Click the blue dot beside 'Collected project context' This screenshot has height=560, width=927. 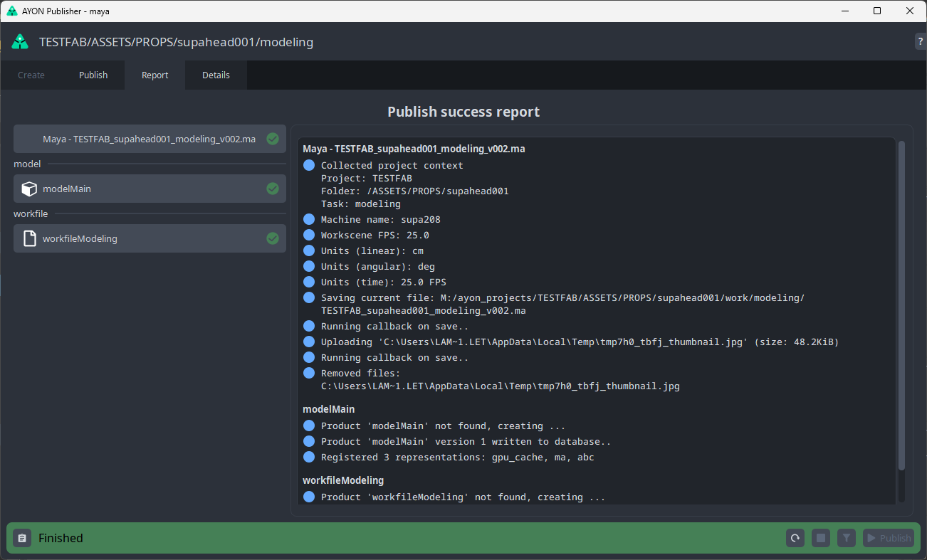pyautogui.click(x=309, y=165)
